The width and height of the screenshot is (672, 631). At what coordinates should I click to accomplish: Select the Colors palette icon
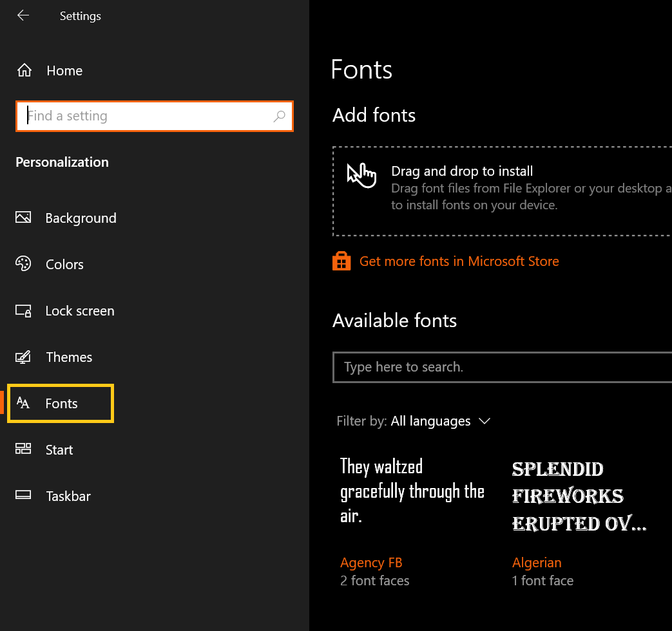[x=23, y=264]
